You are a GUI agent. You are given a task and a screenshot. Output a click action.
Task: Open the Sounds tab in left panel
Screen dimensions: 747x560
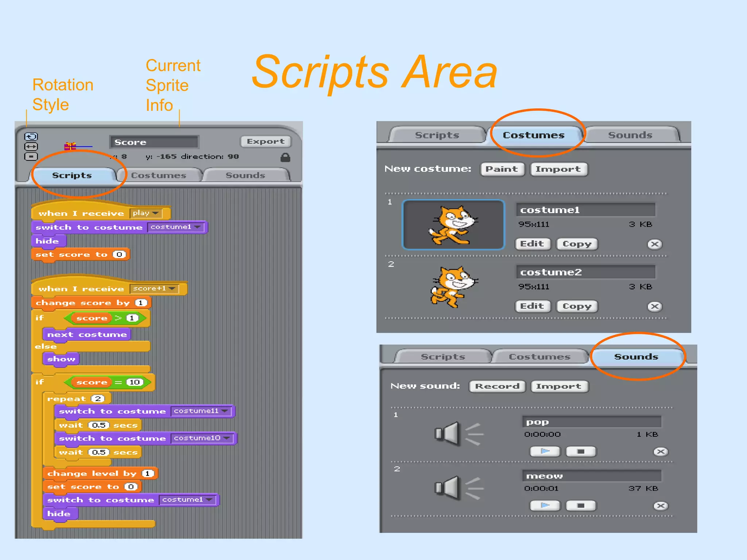coord(245,175)
